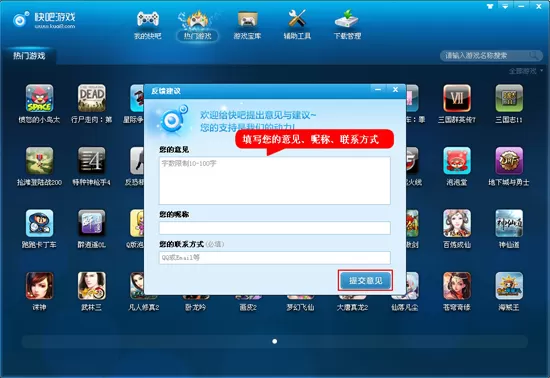Click the 卧龙吟 game label

pos(195,308)
